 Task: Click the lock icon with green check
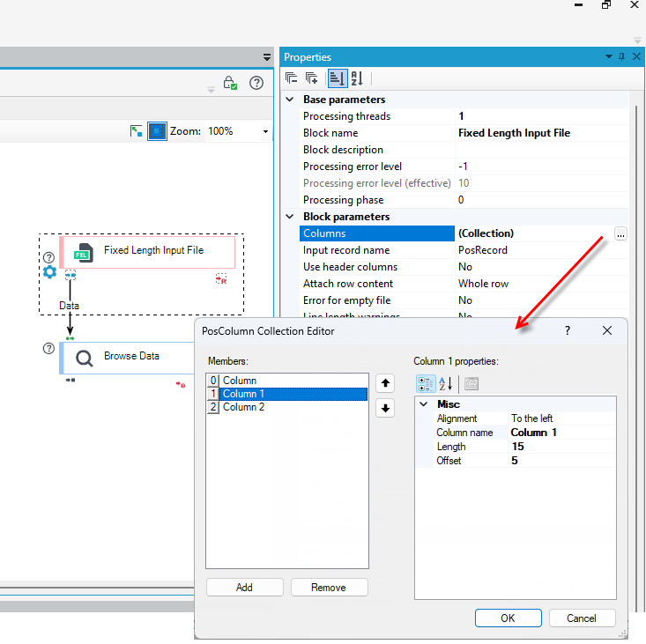(230, 83)
